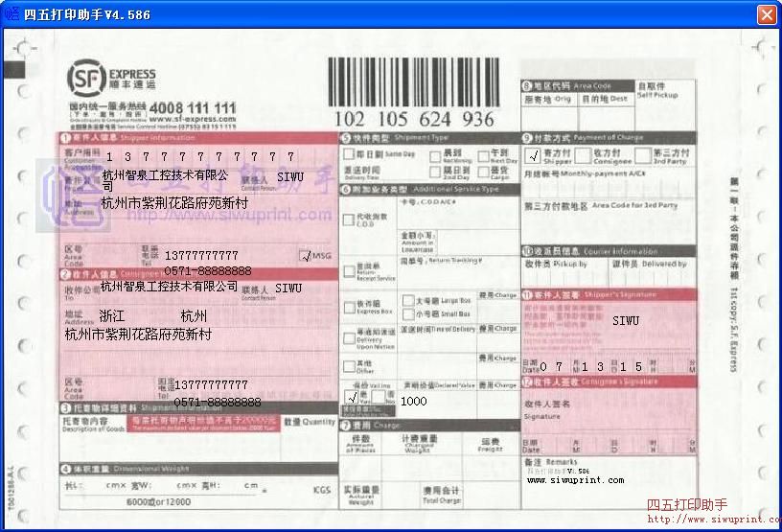
Task: Click the consignee contact person SIWU
Action: [288, 288]
